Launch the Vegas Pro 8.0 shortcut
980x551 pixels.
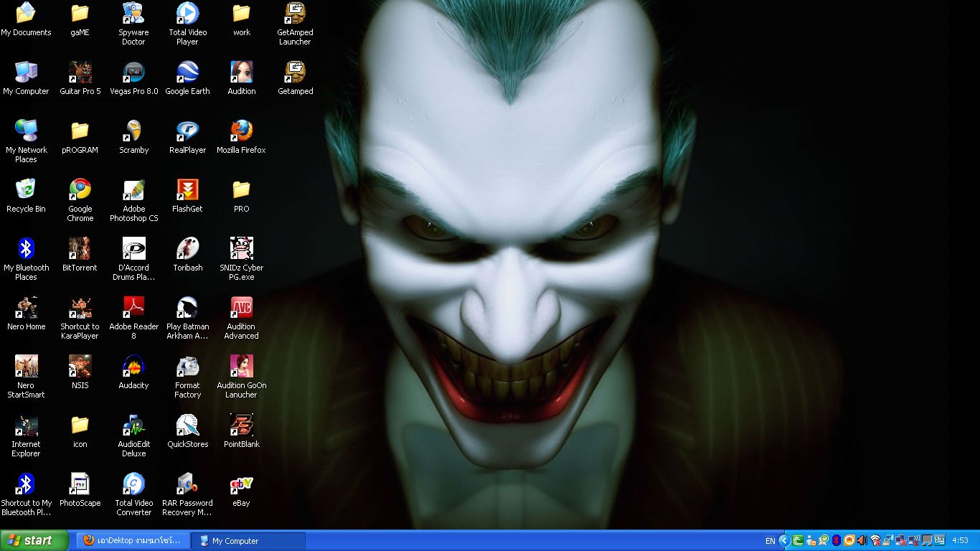[133, 78]
